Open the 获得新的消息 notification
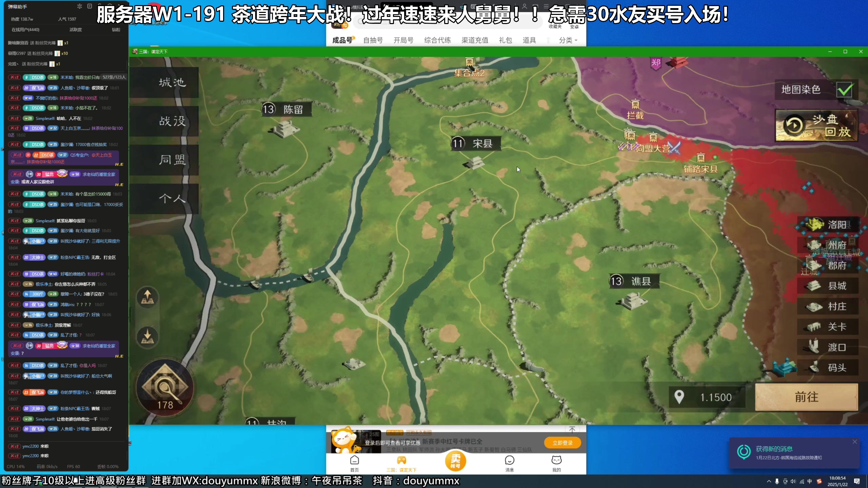Image resolution: width=868 pixels, height=488 pixels. (x=794, y=453)
